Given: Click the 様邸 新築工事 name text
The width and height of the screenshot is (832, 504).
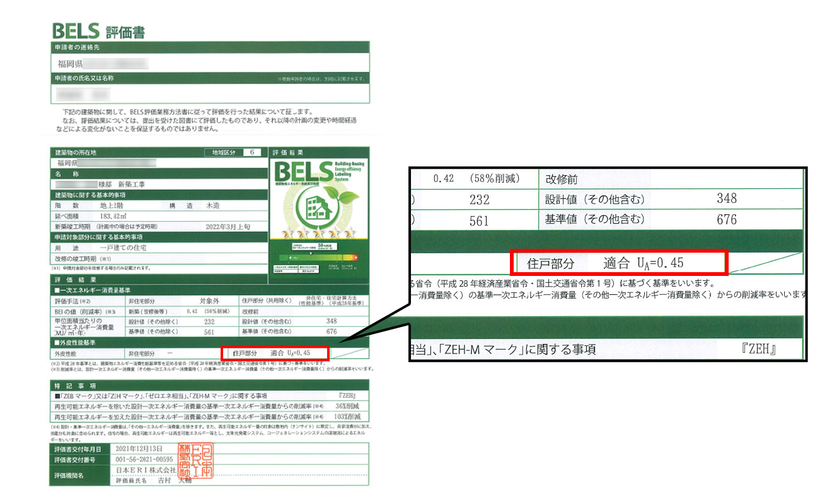Looking at the screenshot, I should pos(121,185).
